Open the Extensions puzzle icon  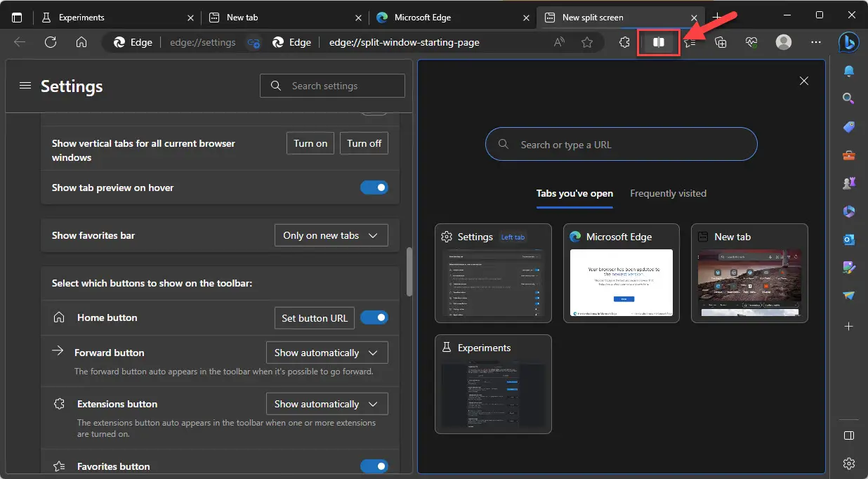pos(624,42)
